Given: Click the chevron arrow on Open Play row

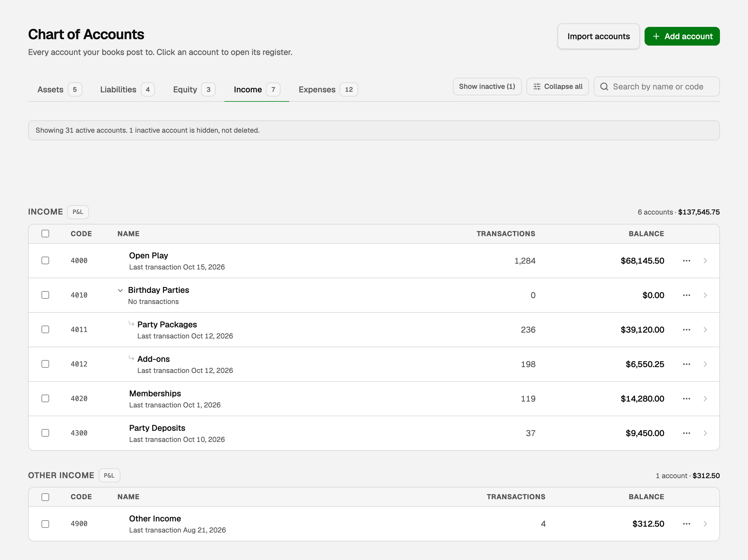Looking at the screenshot, I should 705,261.
